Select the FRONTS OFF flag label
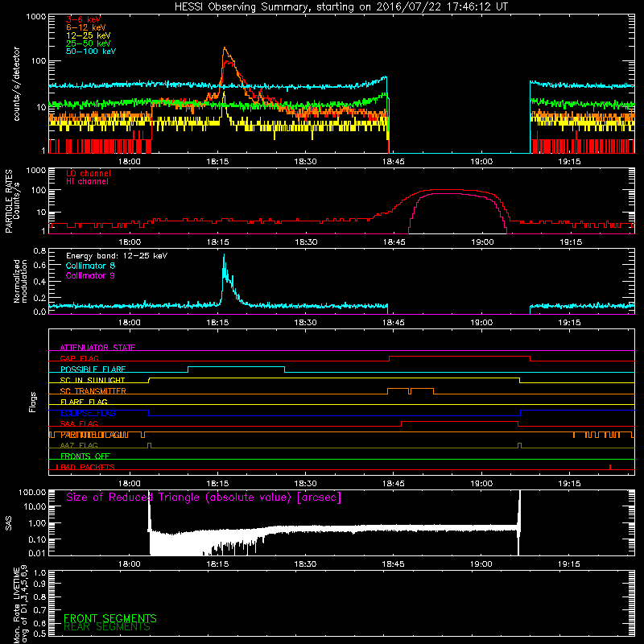This screenshot has height=644, width=644. (x=85, y=456)
